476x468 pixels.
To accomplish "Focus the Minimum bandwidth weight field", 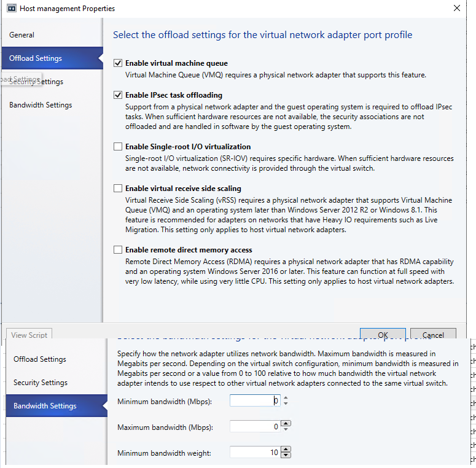I will pos(255,452).
